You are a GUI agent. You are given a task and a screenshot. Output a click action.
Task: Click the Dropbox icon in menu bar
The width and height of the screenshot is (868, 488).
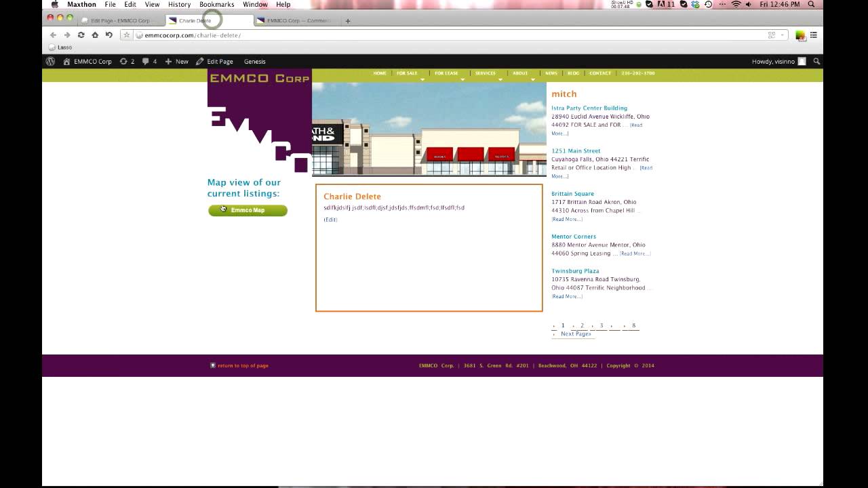tap(696, 4)
